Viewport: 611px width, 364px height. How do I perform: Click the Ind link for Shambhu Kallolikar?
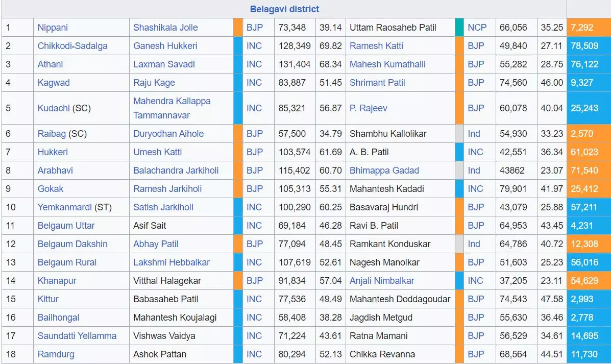pyautogui.click(x=474, y=134)
